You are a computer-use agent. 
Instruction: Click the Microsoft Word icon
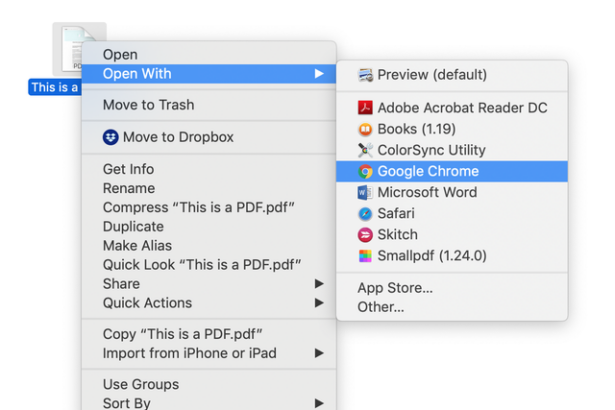coord(365,192)
